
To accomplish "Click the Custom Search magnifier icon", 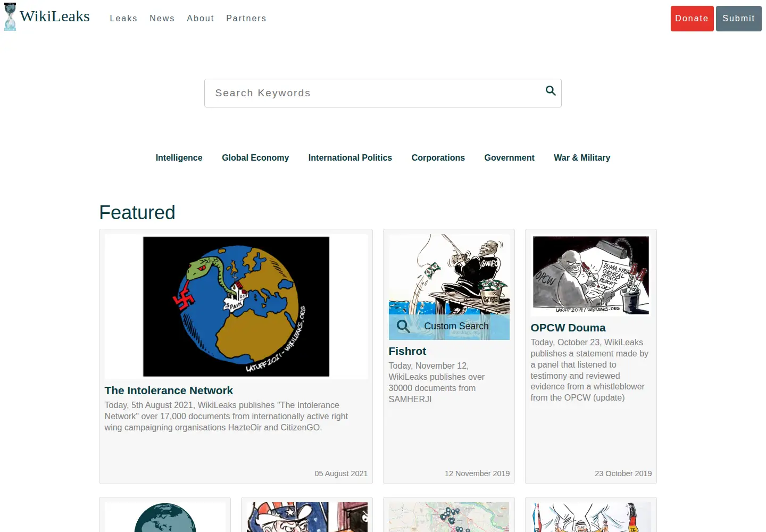I will coord(403,326).
